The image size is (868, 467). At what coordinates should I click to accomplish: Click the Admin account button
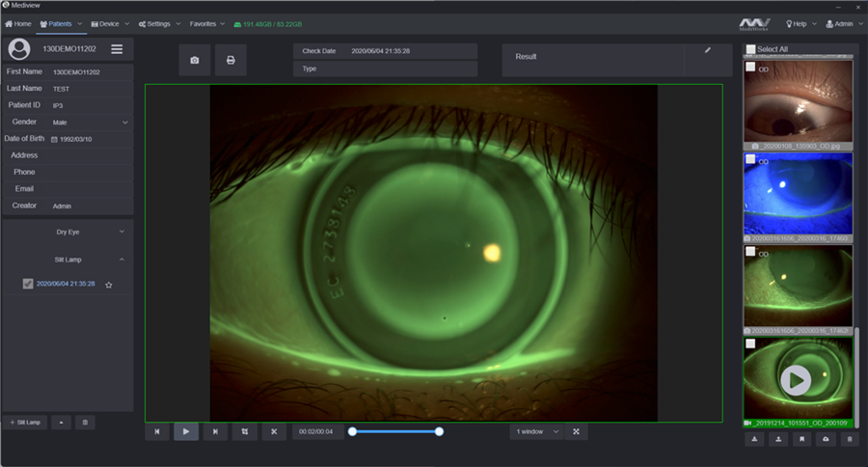(x=840, y=24)
